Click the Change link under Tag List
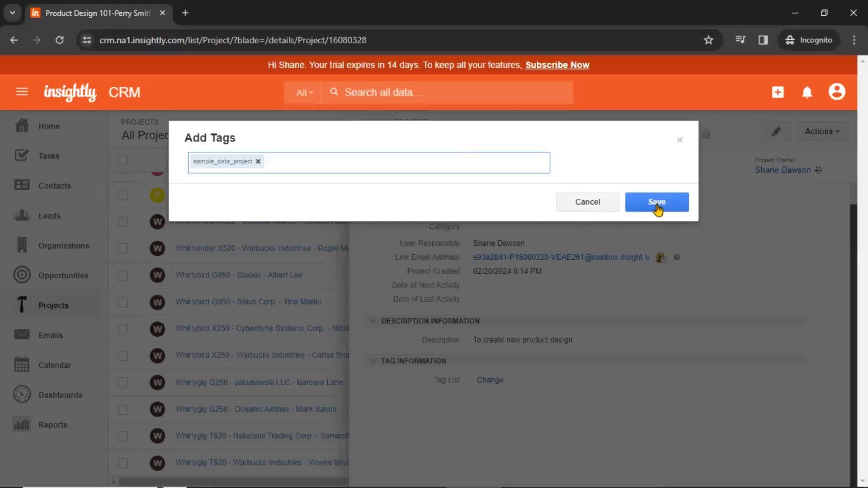This screenshot has width=868, height=488. coord(490,380)
